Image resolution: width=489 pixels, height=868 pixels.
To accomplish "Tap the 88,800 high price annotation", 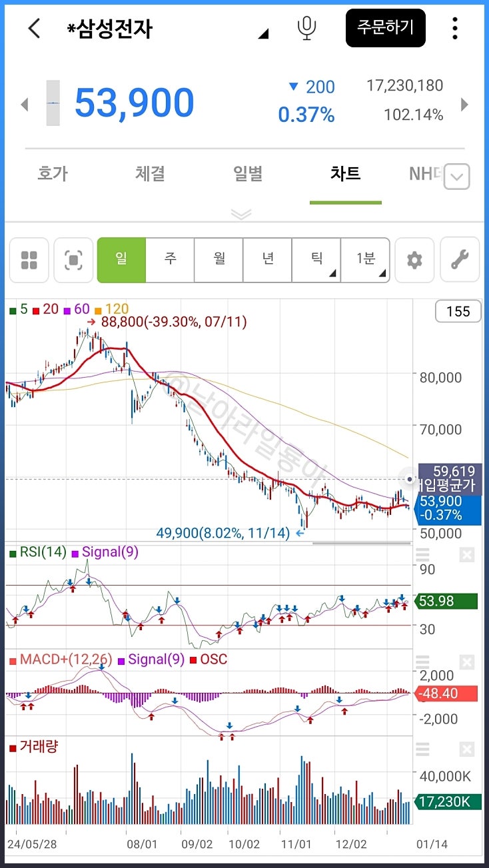I will tap(167, 322).
